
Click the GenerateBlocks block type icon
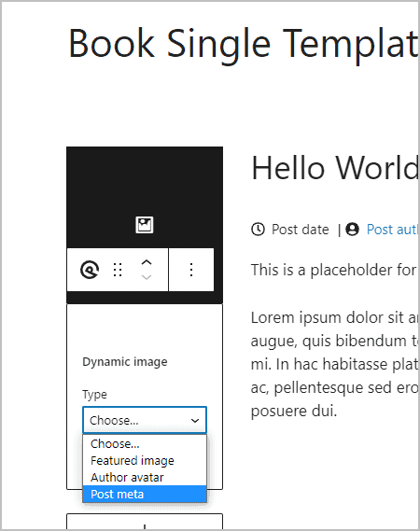pos(90,270)
